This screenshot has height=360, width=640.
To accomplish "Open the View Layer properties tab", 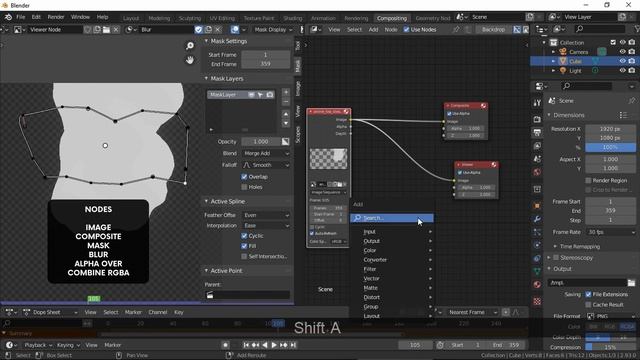I will point(537,146).
